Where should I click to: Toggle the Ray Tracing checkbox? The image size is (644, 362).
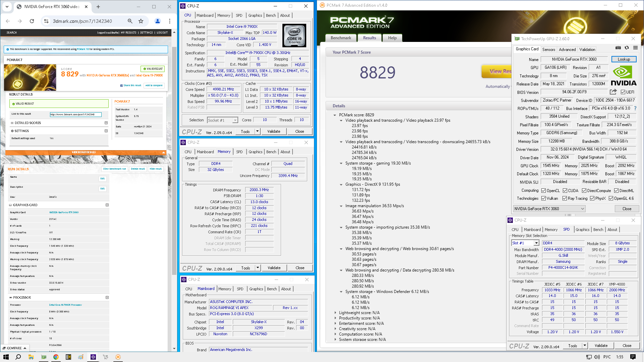pos(565,198)
